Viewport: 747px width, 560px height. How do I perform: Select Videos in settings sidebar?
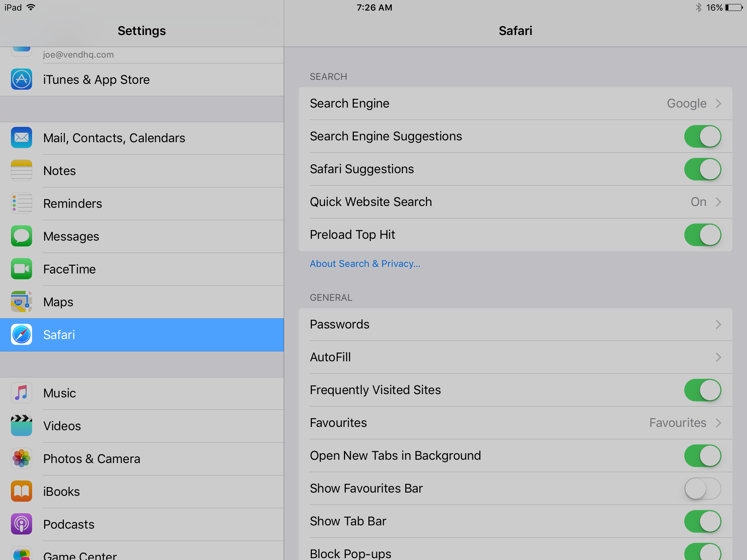click(62, 426)
